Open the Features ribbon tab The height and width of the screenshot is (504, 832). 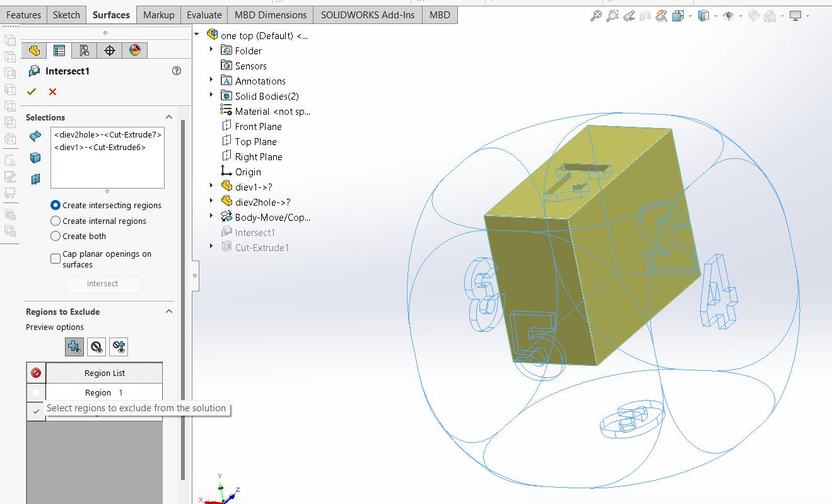pos(23,15)
